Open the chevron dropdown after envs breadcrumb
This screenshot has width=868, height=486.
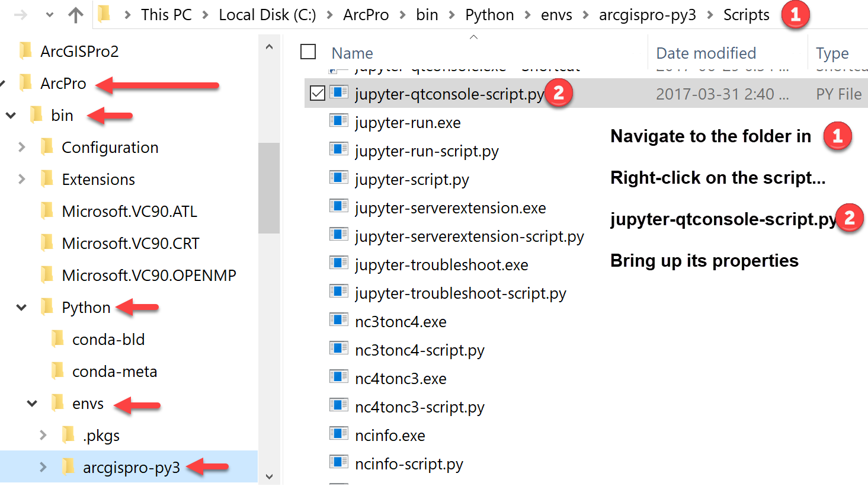pyautogui.click(x=586, y=15)
